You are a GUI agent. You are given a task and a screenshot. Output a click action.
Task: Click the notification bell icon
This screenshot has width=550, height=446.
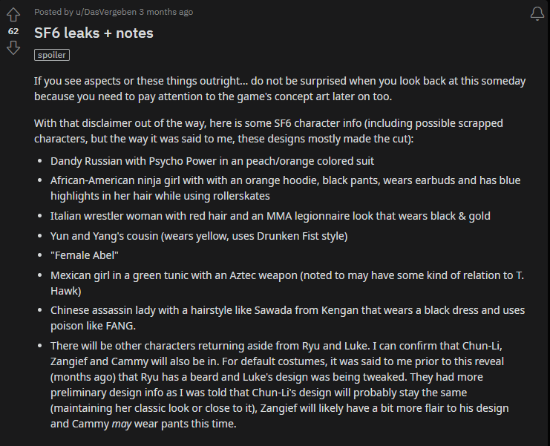click(x=537, y=14)
